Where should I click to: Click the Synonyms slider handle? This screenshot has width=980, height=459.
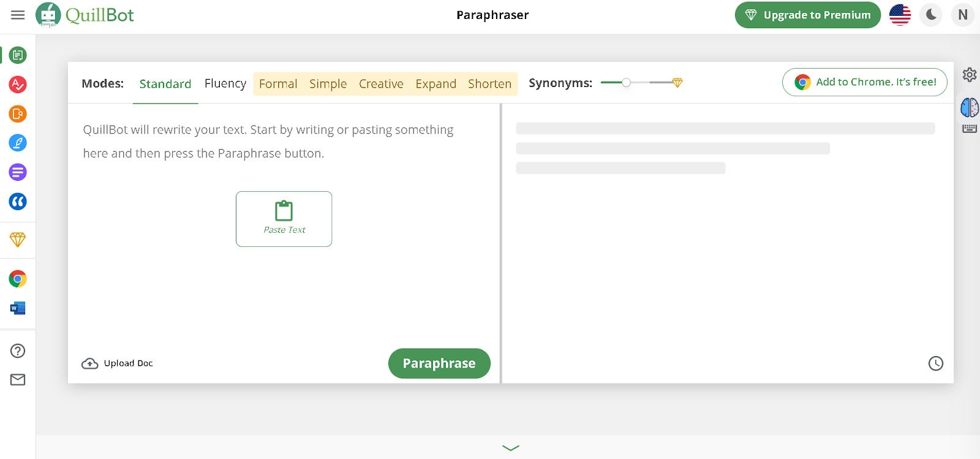coord(626,83)
